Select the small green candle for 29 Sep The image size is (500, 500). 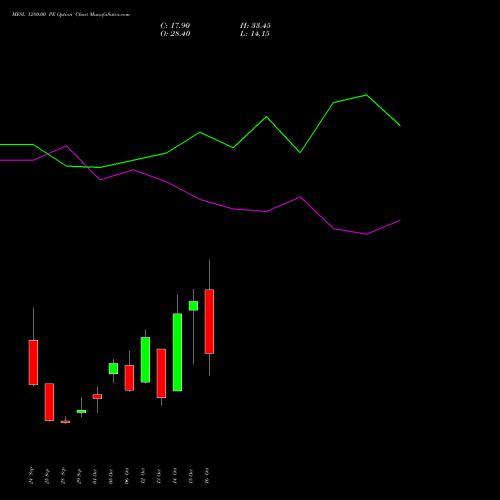click(x=81, y=411)
